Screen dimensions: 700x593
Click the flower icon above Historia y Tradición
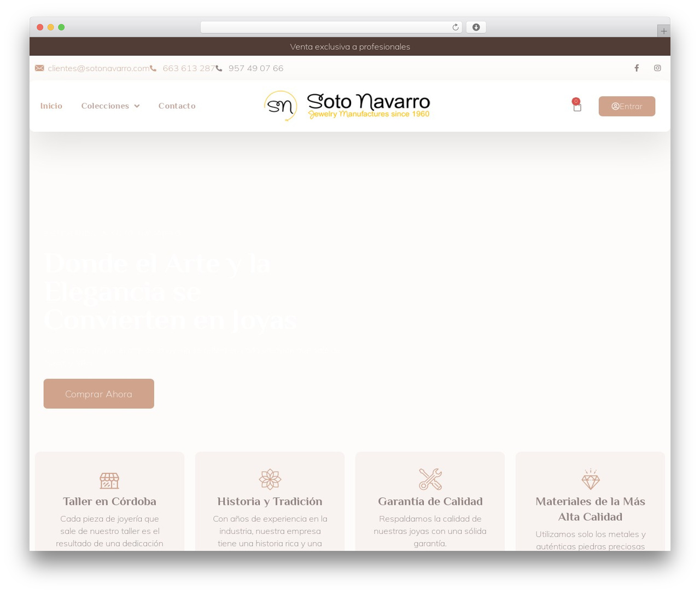click(270, 479)
